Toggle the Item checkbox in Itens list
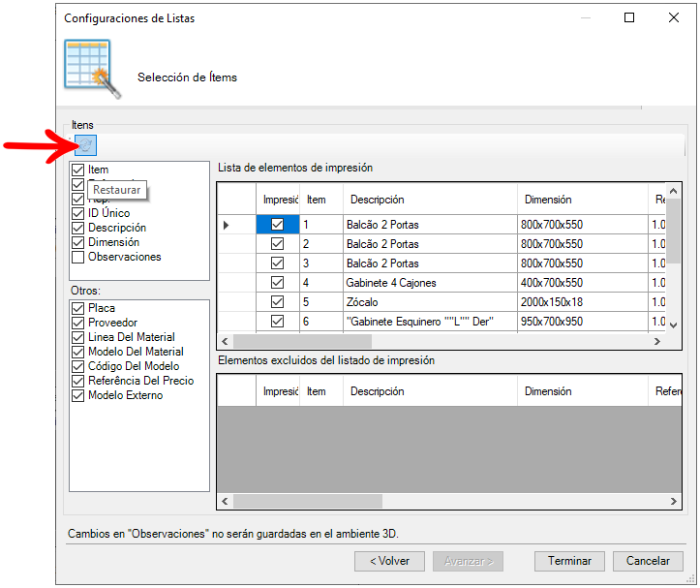Viewport: 700px width, 588px height. pyautogui.click(x=78, y=170)
